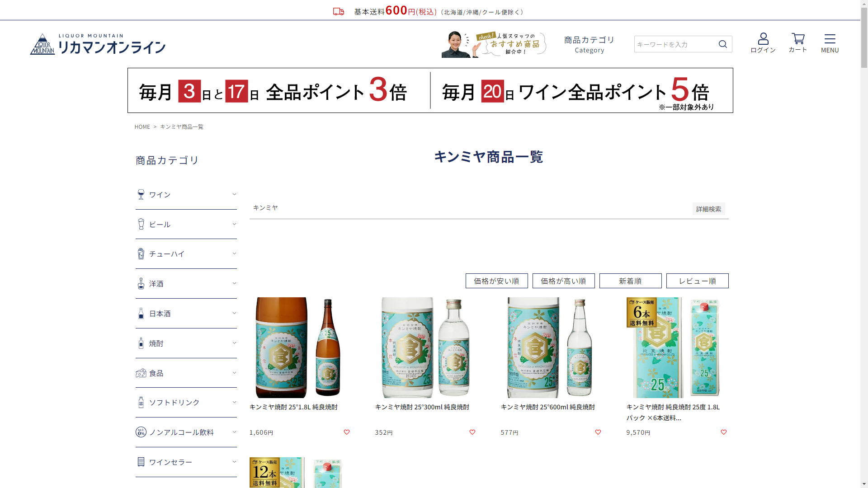Open 商品カテゴリ Category header menu

click(590, 44)
